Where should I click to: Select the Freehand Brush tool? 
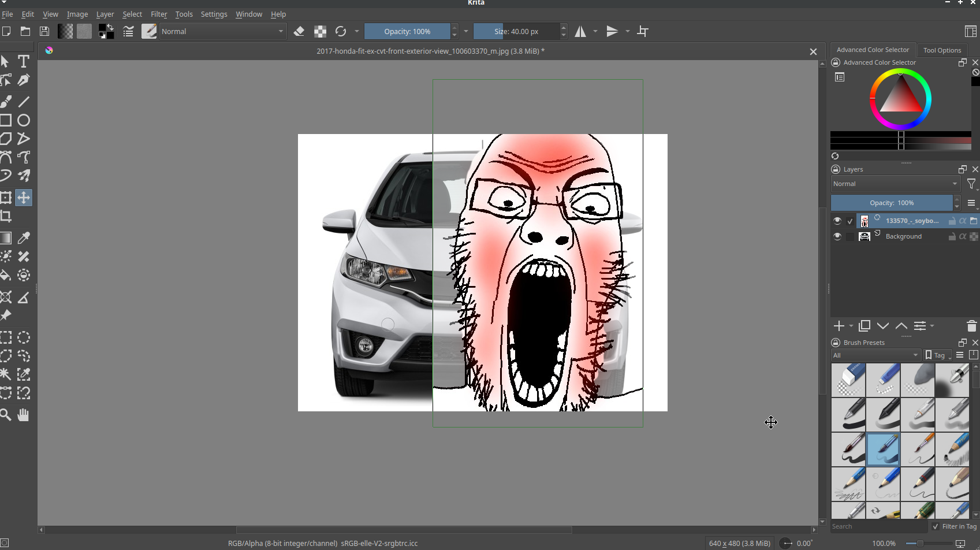pyautogui.click(x=6, y=102)
